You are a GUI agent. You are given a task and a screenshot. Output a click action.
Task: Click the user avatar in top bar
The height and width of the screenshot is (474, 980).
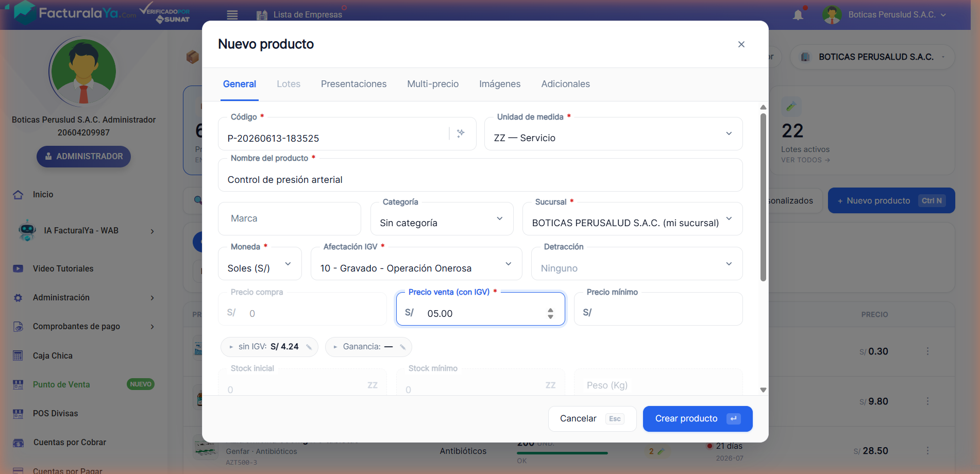click(x=832, y=14)
